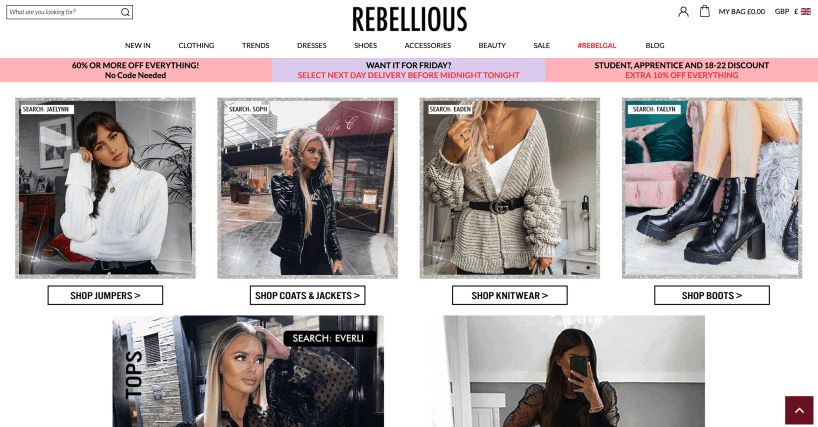This screenshot has height=427, width=818.
Task: Click the back-to-top arrow button
Action: click(x=799, y=410)
